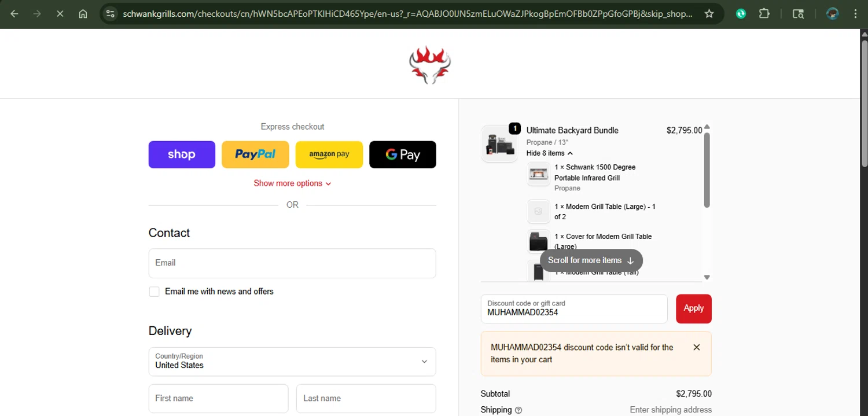Click the Modern Grill Table (Large) 1 of 2 text
This screenshot has width=868, height=416.
605,212
